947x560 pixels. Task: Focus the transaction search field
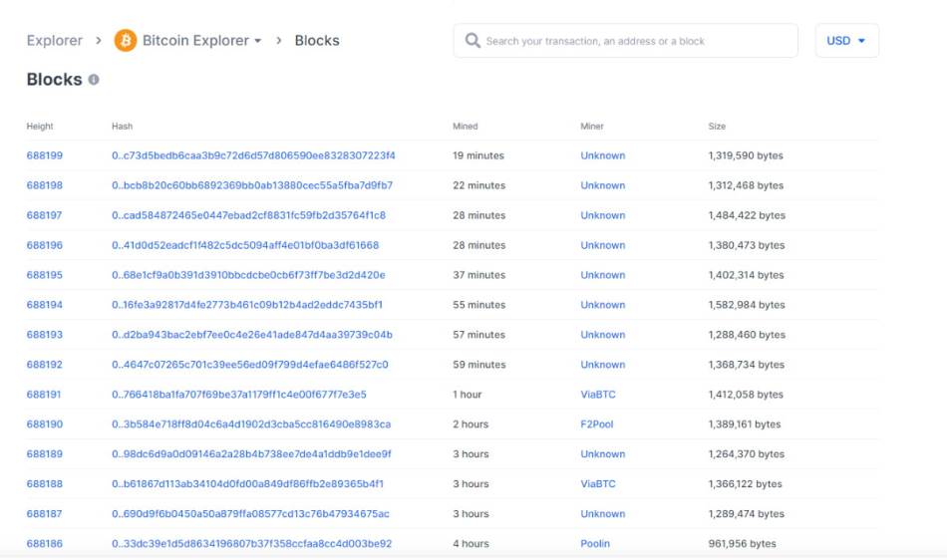point(626,41)
